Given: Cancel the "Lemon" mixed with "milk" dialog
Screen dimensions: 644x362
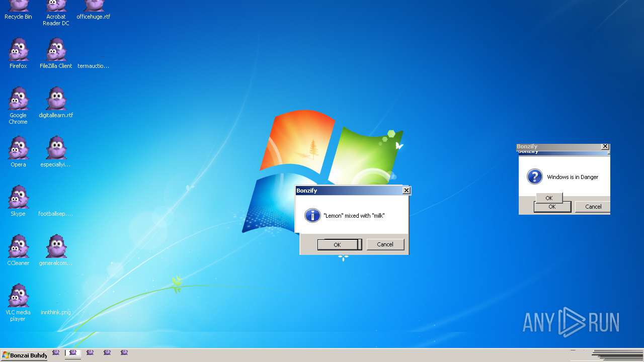Looking at the screenshot, I should [x=385, y=244].
